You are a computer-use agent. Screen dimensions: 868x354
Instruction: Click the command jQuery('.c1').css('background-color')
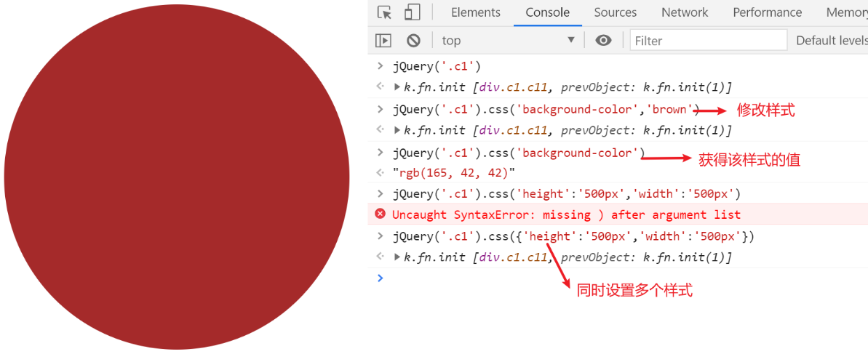519,153
